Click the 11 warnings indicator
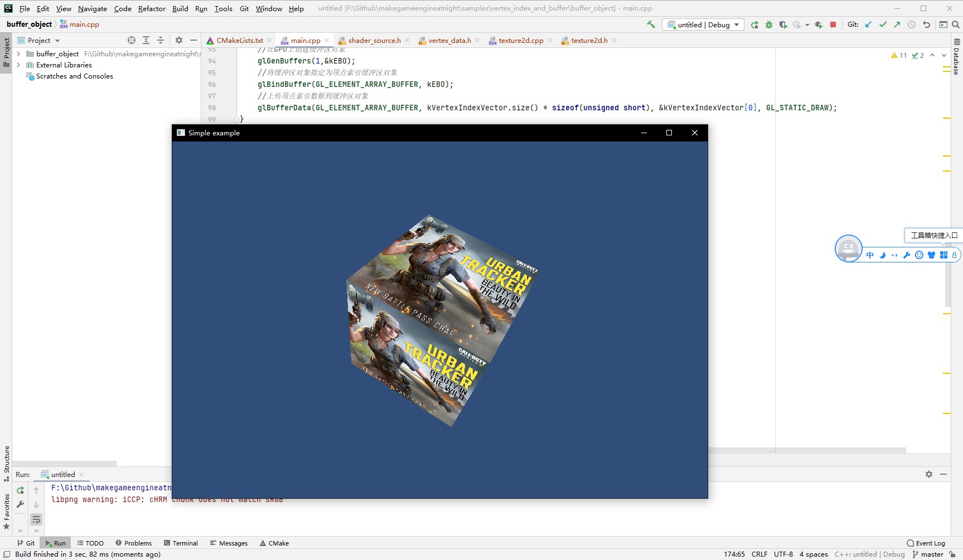 coord(899,55)
